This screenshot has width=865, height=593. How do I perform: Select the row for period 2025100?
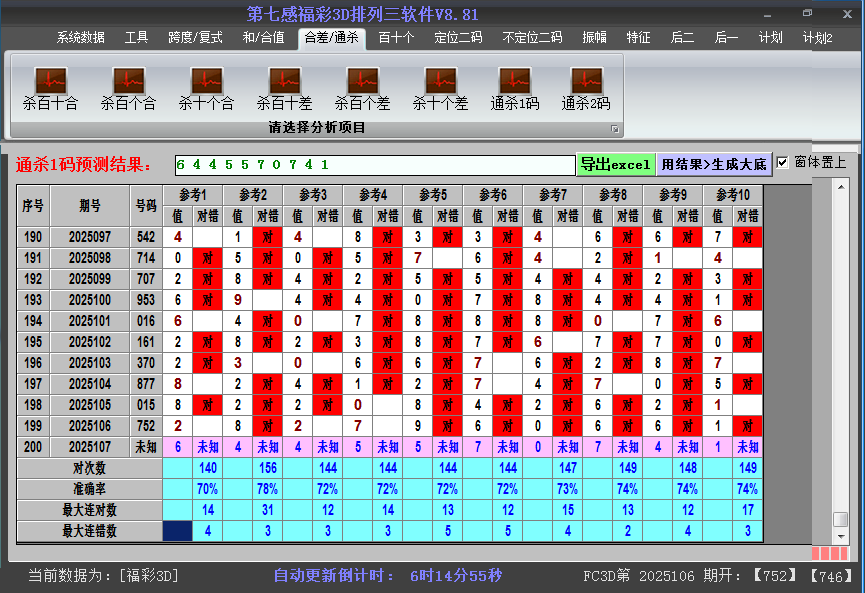[389, 300]
